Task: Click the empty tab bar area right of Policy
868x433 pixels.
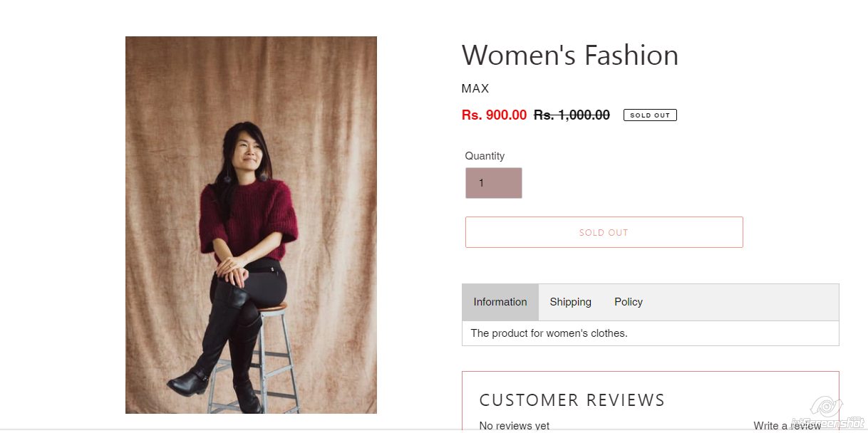Action: click(x=741, y=302)
